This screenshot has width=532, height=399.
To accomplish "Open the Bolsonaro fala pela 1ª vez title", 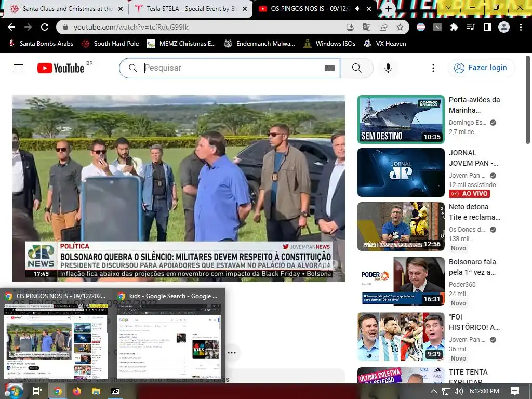I will 472,267.
